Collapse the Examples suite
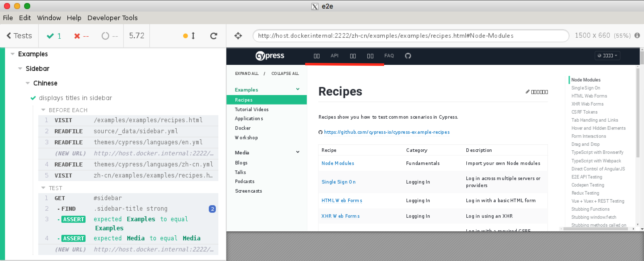644x261 pixels. click(x=13, y=54)
